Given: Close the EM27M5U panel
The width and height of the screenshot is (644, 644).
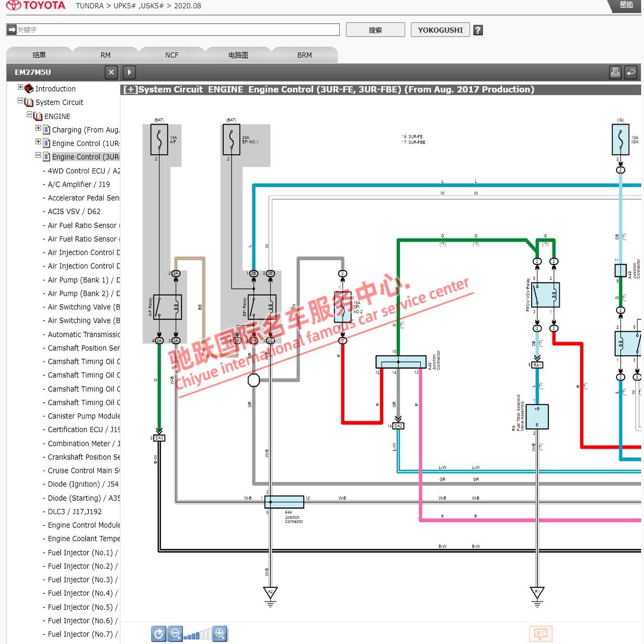Looking at the screenshot, I should pos(111,72).
